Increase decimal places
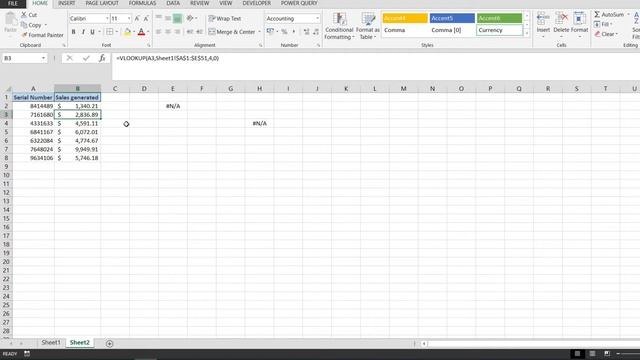Screen dimensions: 640x360 (x=307, y=32)
